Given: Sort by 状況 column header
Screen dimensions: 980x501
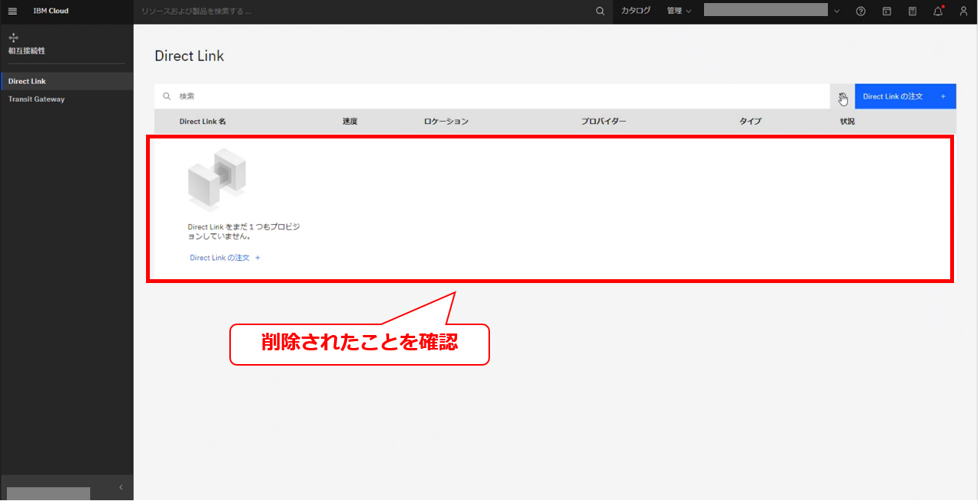Looking at the screenshot, I should pos(847,122).
